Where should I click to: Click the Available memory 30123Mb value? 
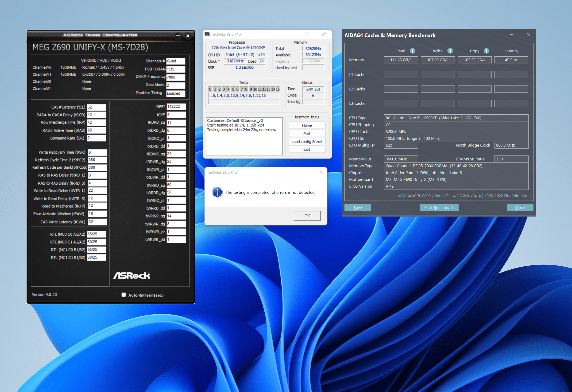click(313, 55)
